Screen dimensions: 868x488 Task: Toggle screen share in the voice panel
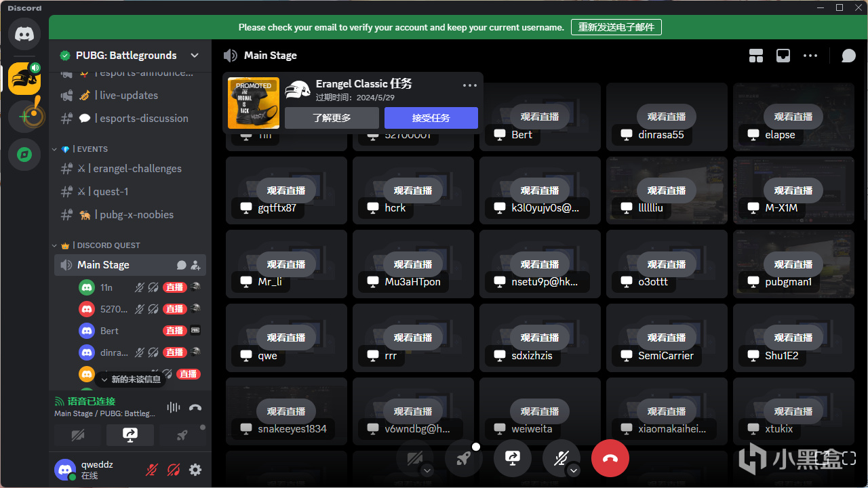[130, 436]
